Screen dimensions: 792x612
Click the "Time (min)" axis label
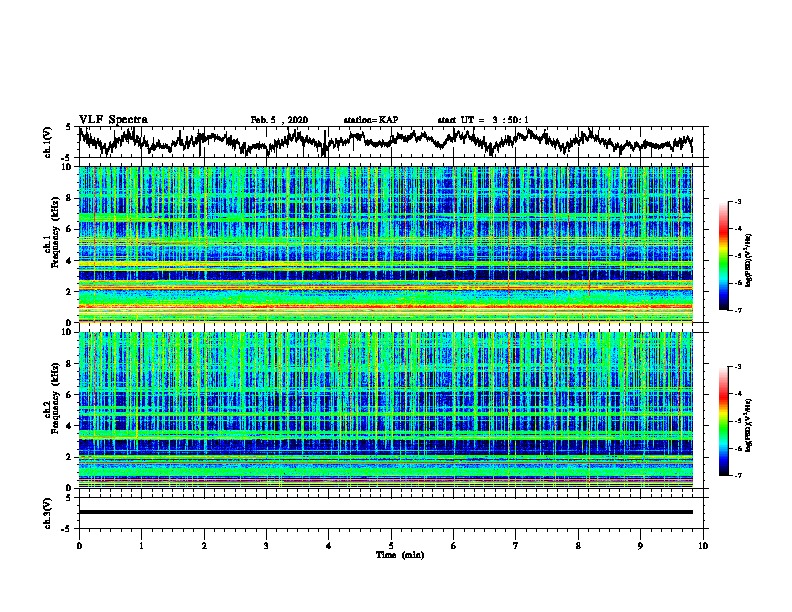click(400, 555)
